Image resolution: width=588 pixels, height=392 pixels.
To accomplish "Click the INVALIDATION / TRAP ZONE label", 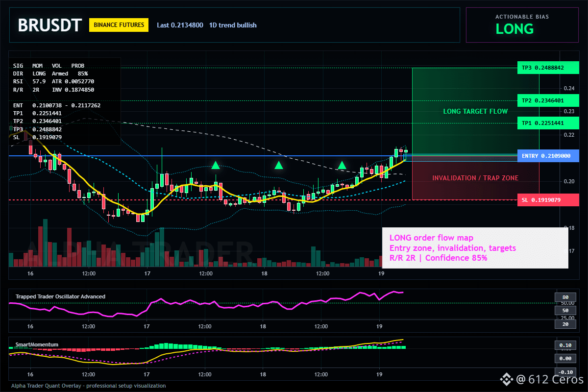I will pos(475,178).
